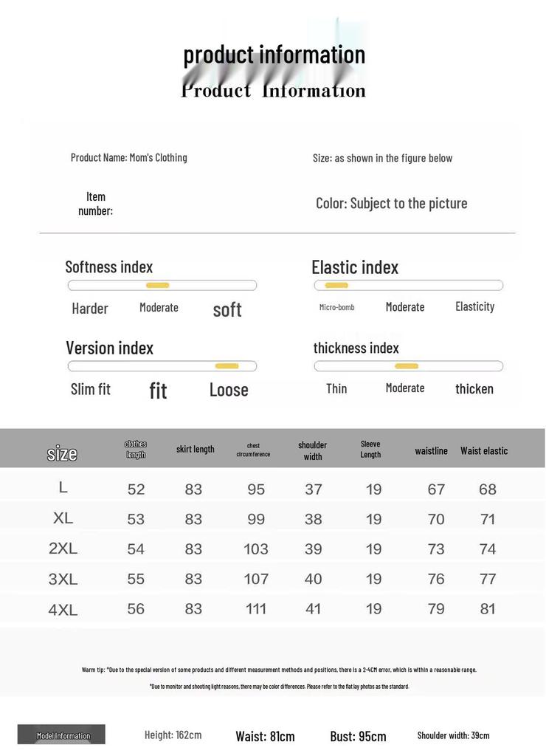The height and width of the screenshot is (756, 546).
Task: Click the Elastic index slider bar
Action: [408, 286]
